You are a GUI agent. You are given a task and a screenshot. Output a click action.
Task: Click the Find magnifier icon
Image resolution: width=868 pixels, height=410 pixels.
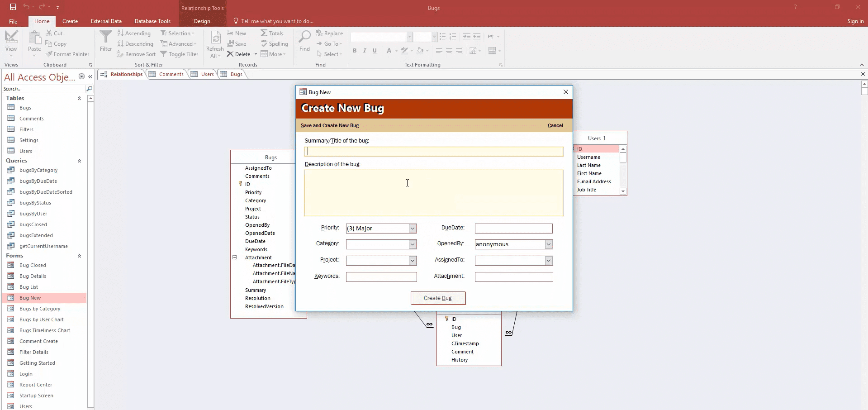click(x=304, y=37)
